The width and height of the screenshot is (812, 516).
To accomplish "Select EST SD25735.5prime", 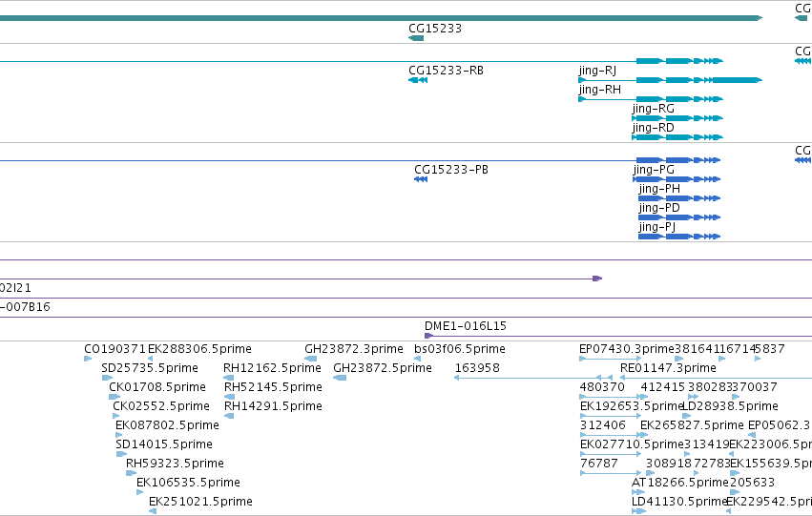I will click(150, 368).
